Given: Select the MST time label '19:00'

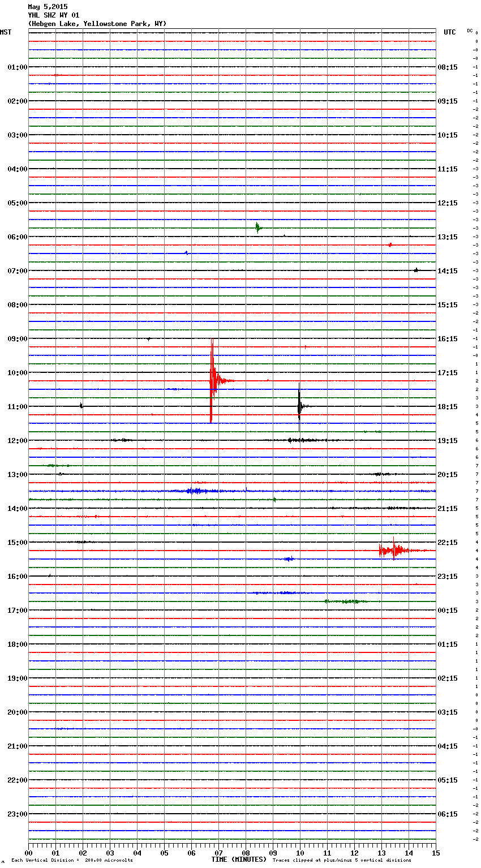Looking at the screenshot, I should [x=18, y=678].
